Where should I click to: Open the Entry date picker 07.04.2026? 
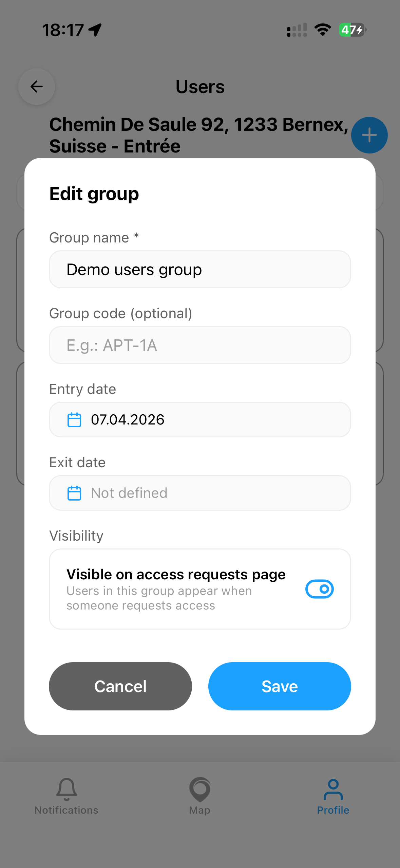coord(200,420)
